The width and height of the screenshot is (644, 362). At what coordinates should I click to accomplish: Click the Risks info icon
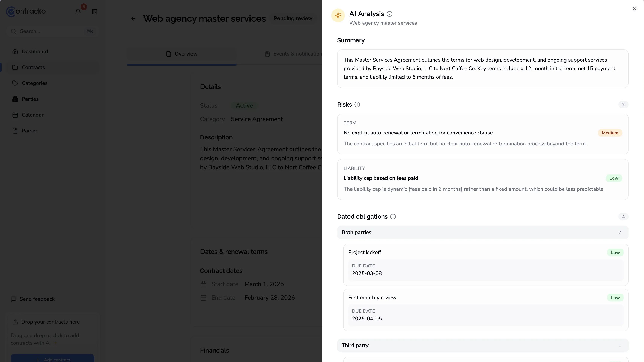click(357, 105)
